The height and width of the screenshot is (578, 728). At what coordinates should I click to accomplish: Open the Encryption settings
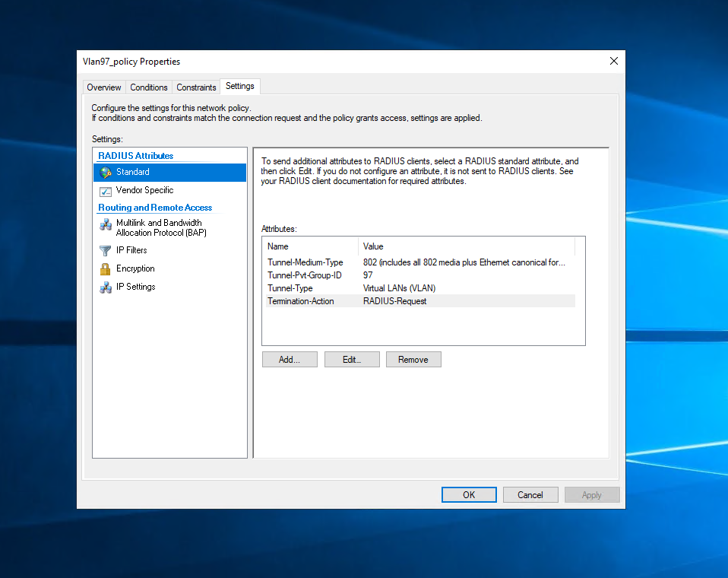click(x=170, y=268)
